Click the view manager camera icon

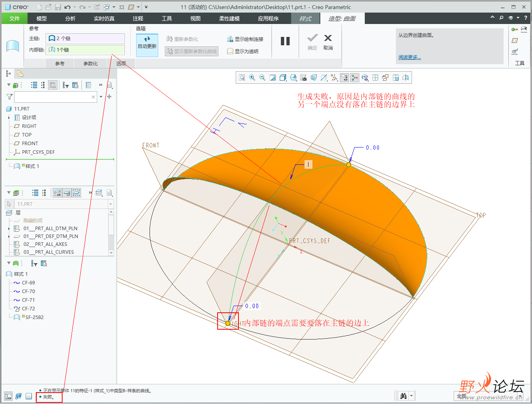point(303,78)
